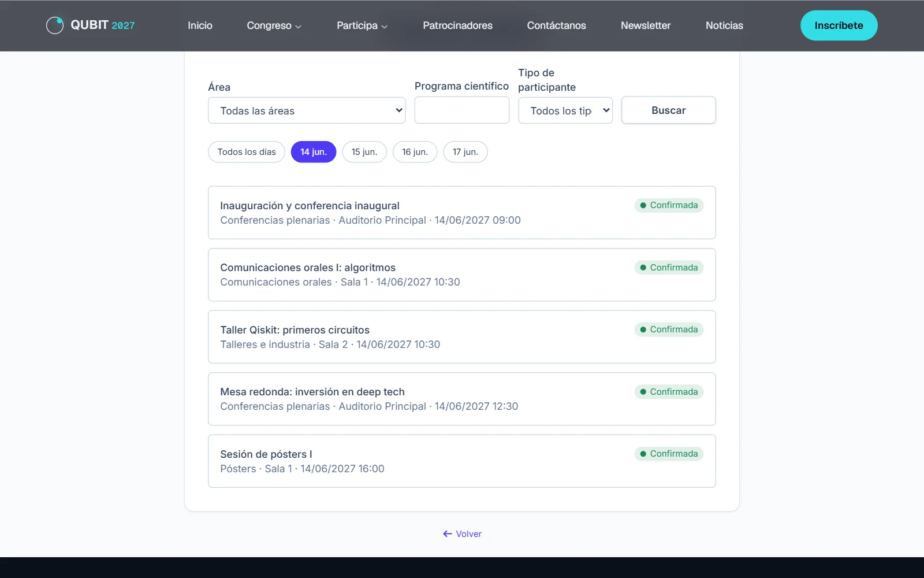This screenshot has height=578, width=924.
Task: Open the Contáctanos menu item
Action: click(x=556, y=25)
